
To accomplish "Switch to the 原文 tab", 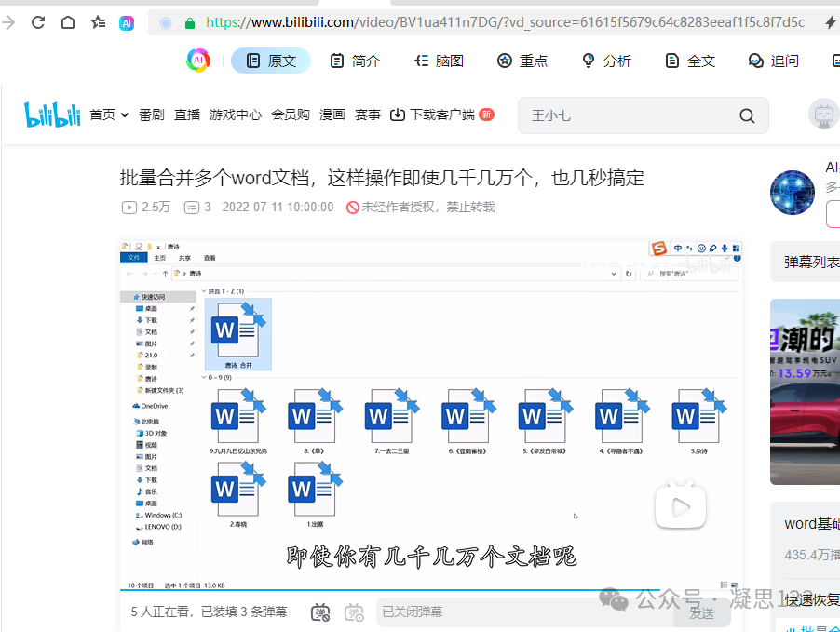I will click(270, 59).
